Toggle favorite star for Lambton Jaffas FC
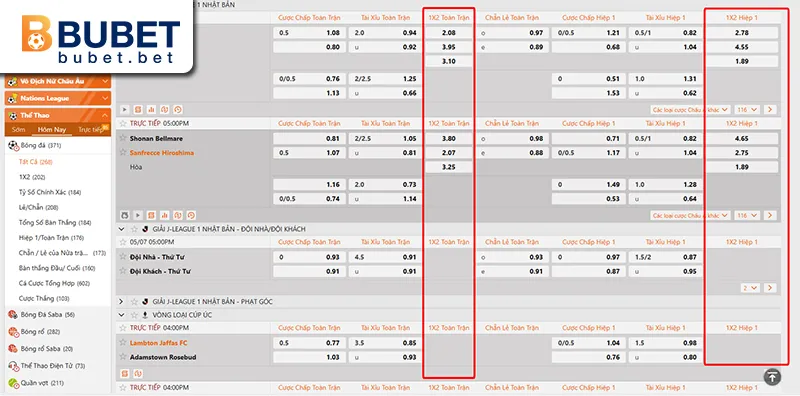 (122, 342)
